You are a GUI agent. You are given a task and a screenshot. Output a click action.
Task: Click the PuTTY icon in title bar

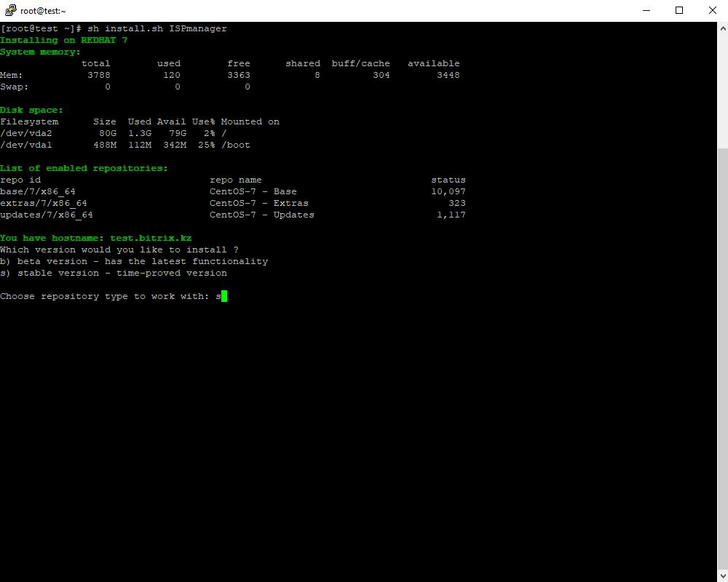(x=10, y=10)
